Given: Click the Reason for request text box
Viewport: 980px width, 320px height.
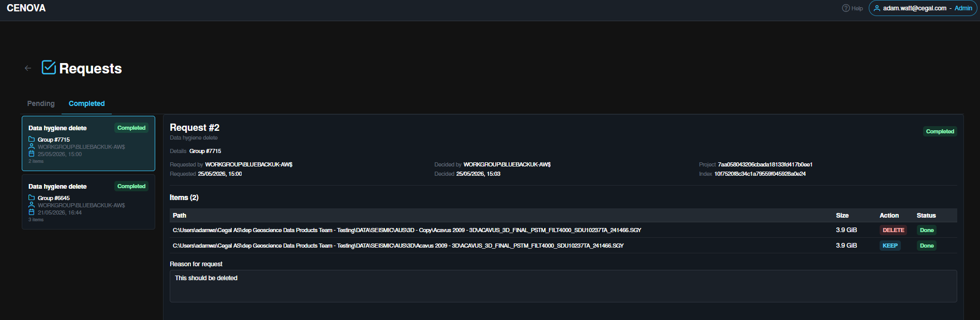Looking at the screenshot, I should pyautogui.click(x=563, y=286).
